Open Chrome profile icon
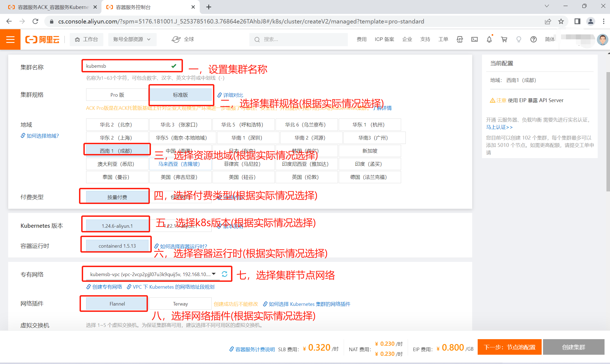Viewport: 610px width, 364px height. click(x=591, y=21)
